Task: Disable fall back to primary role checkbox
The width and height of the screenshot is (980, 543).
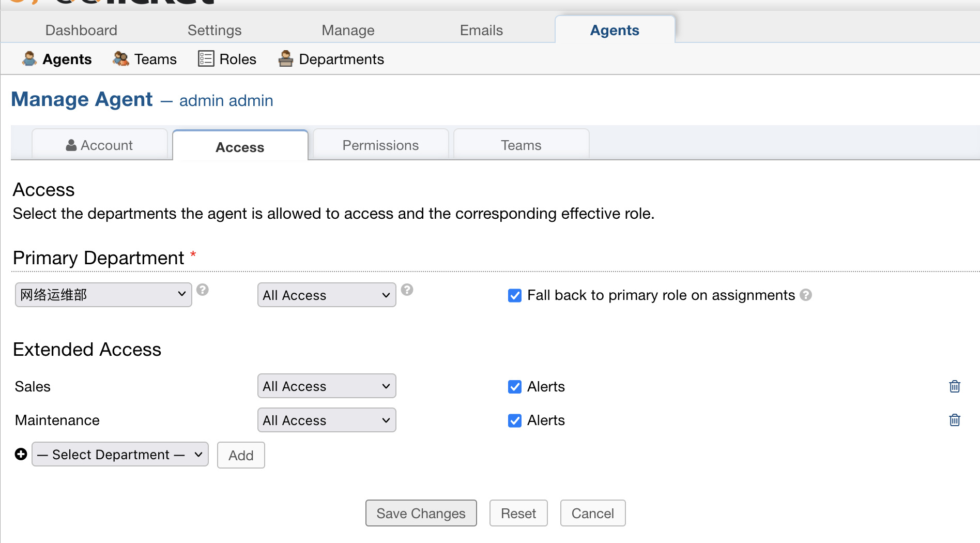Action: click(x=514, y=295)
